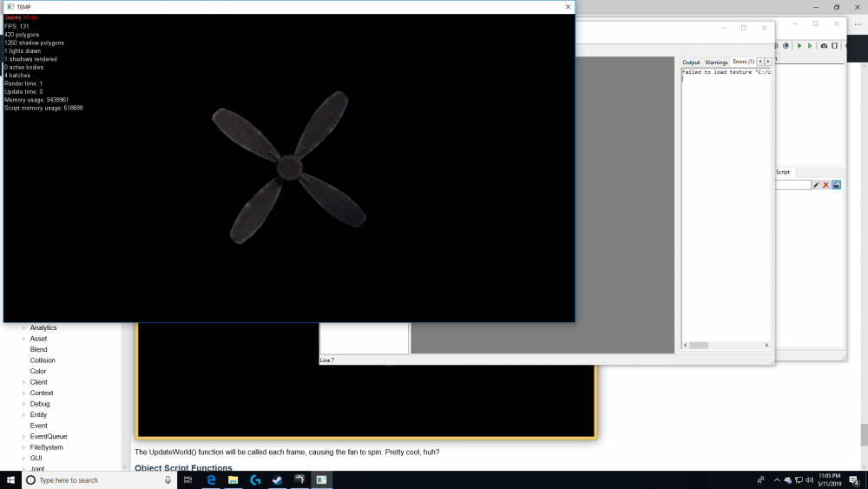Expand the Analytics tree node
This screenshot has height=489, width=868.
click(23, 327)
